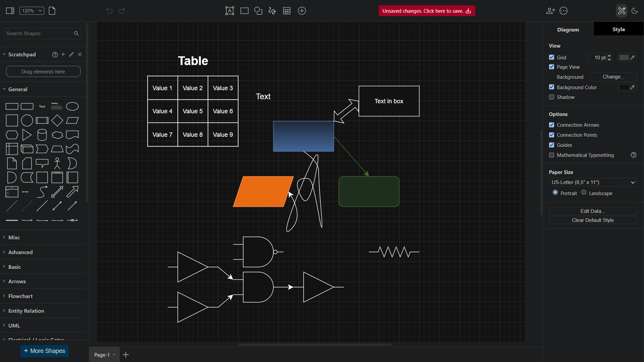
Task: Switch to dark mode moon icon
Action: (x=635, y=11)
